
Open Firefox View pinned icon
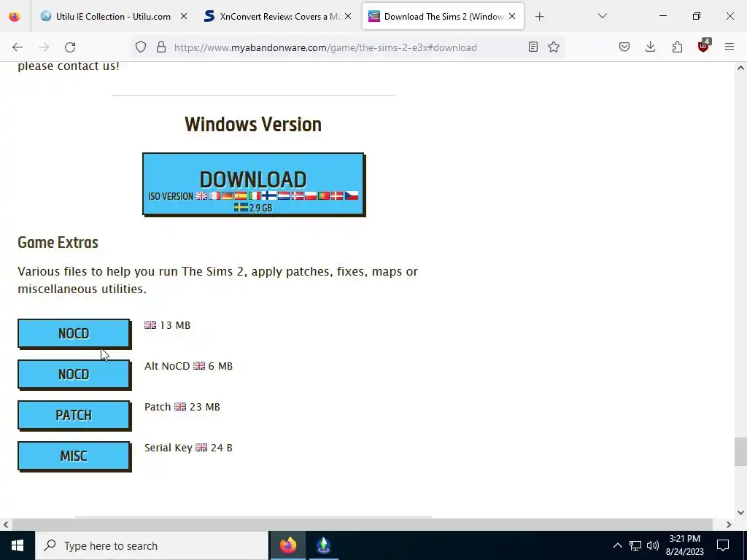(x=15, y=16)
